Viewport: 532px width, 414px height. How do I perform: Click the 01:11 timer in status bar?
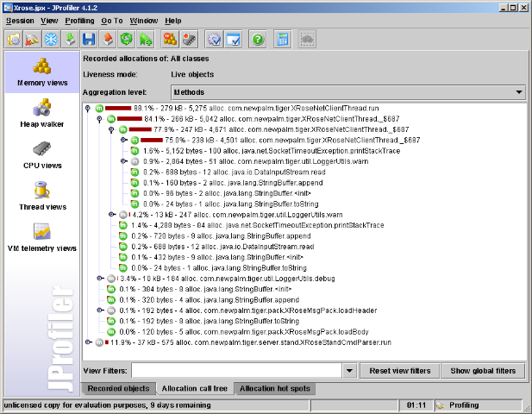(416, 405)
